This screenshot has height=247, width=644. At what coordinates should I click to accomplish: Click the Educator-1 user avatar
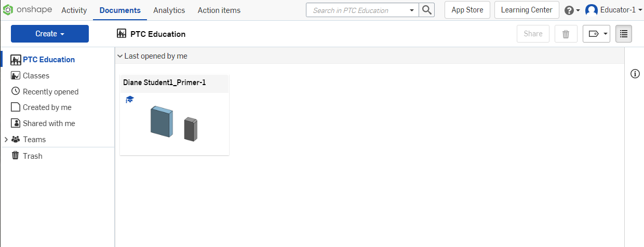click(592, 10)
